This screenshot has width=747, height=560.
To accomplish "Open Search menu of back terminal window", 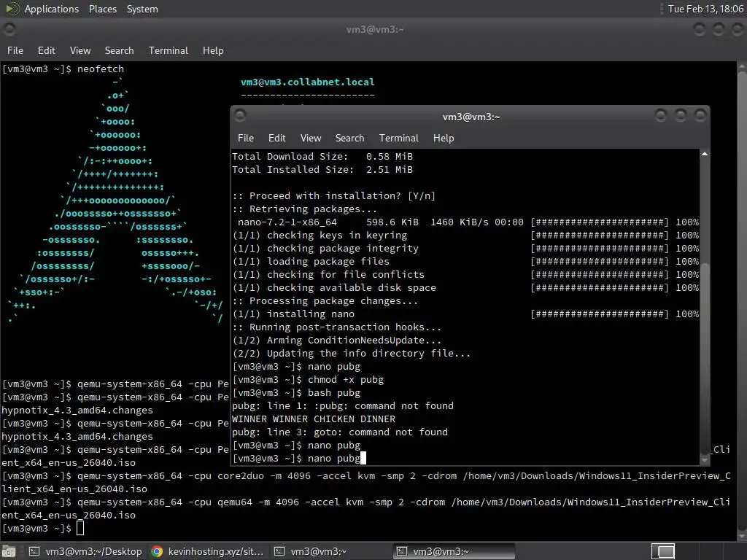I will pyautogui.click(x=119, y=50).
